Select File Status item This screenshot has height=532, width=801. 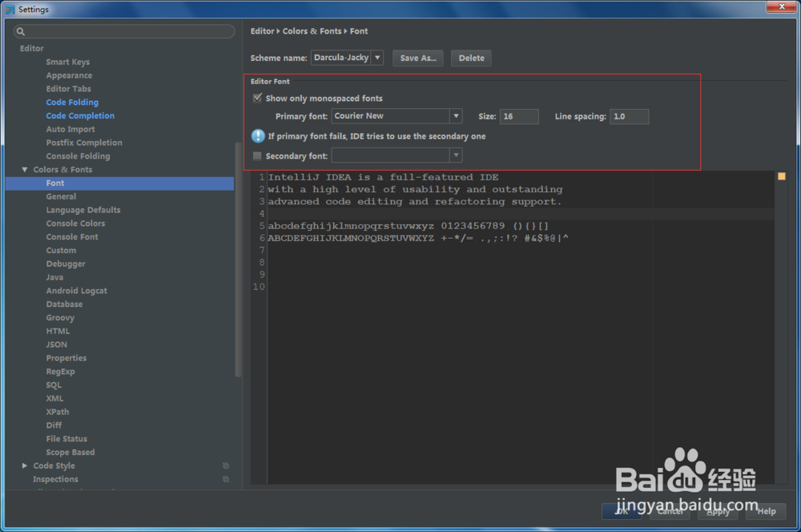pyautogui.click(x=66, y=438)
